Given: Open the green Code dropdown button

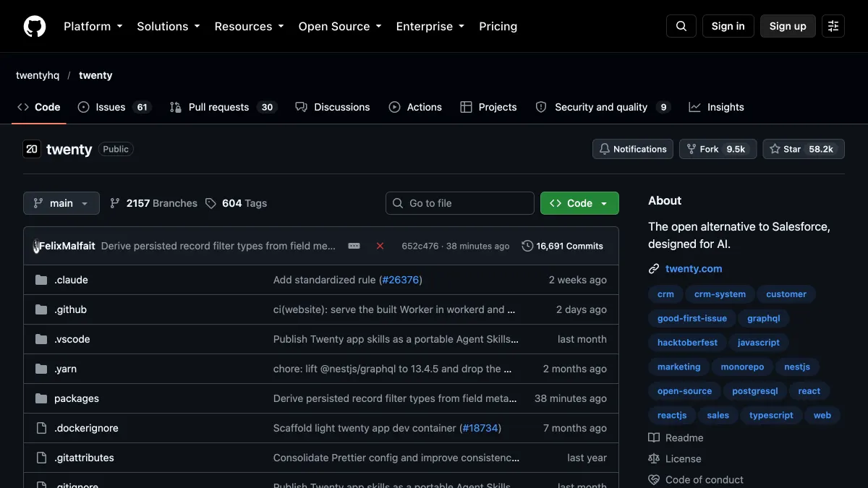Looking at the screenshot, I should 579,203.
